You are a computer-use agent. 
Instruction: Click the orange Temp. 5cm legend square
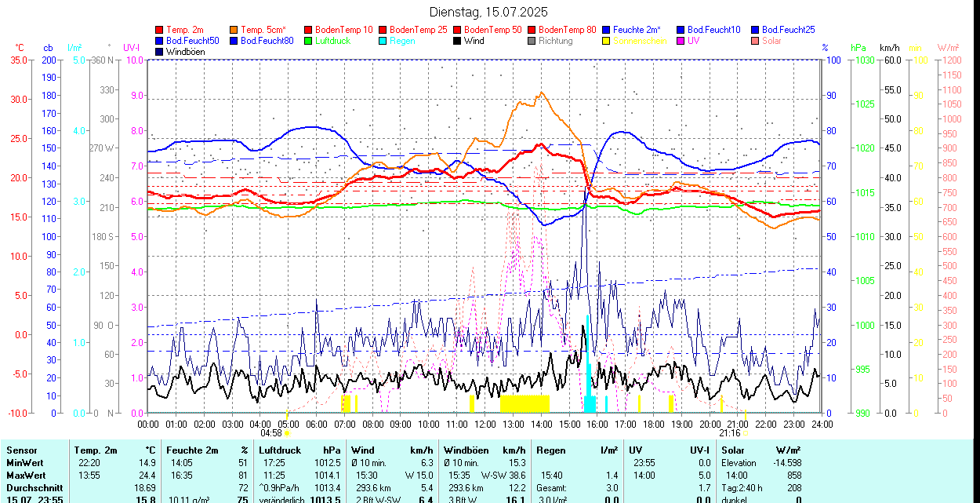[x=234, y=30]
